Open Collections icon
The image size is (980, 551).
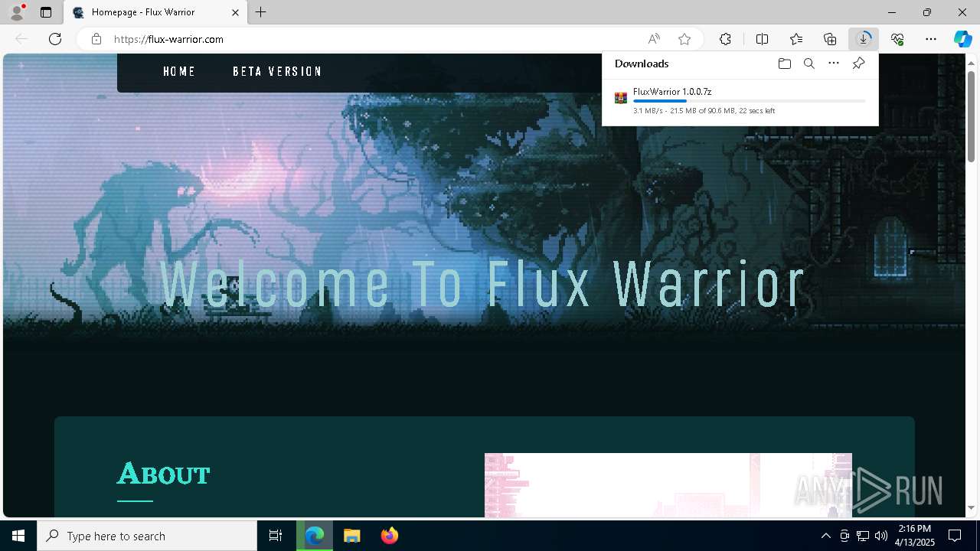830,39
